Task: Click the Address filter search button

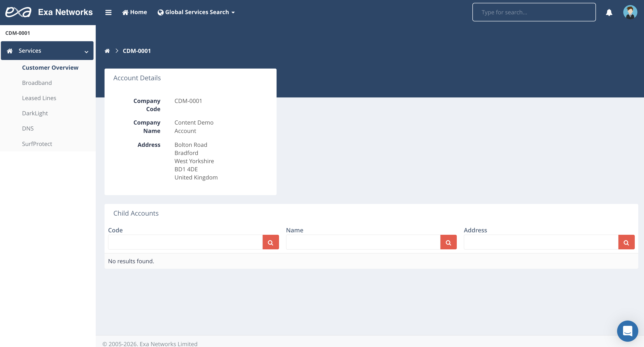Action: [626, 242]
